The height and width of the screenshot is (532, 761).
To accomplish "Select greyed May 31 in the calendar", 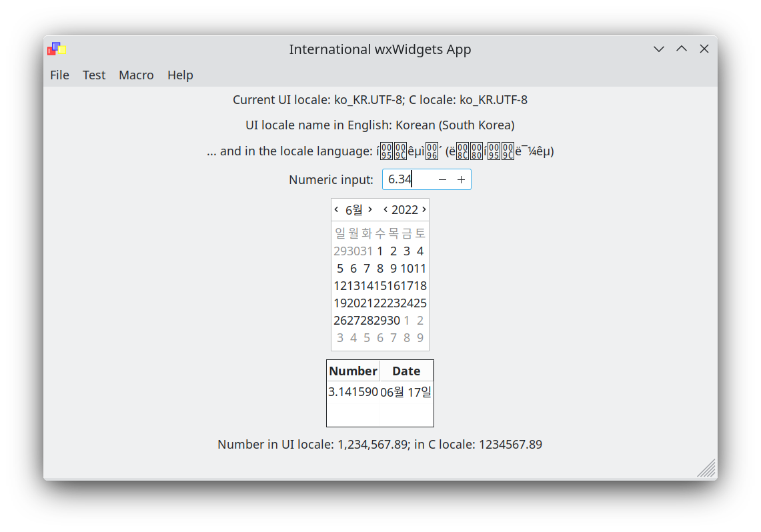I will click(x=366, y=251).
